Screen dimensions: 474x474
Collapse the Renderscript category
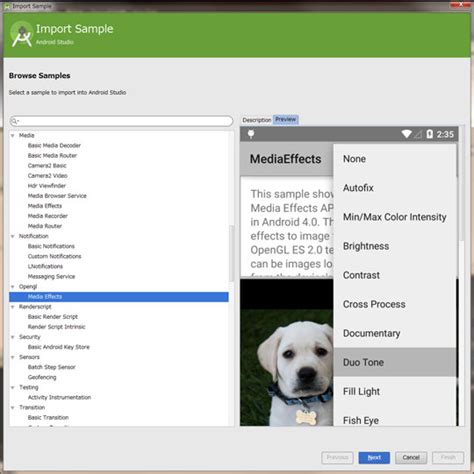point(13,307)
